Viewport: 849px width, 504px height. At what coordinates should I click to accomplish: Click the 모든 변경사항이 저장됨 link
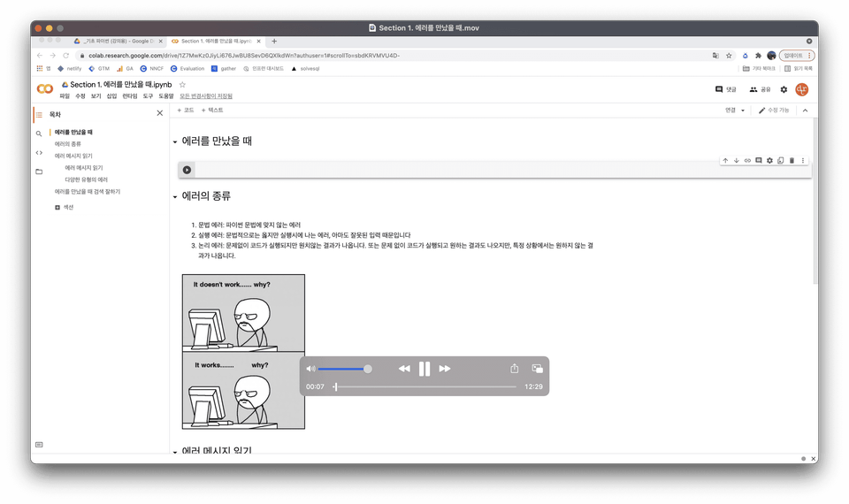point(206,95)
